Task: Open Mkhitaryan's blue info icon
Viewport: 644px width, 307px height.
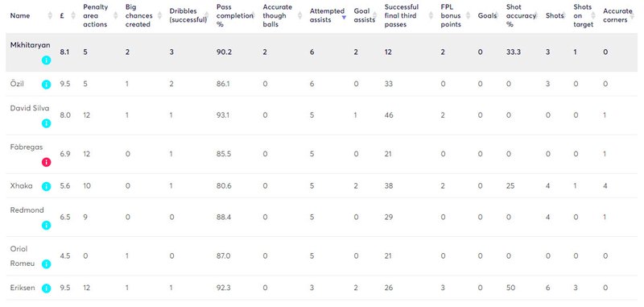Action: [47, 60]
